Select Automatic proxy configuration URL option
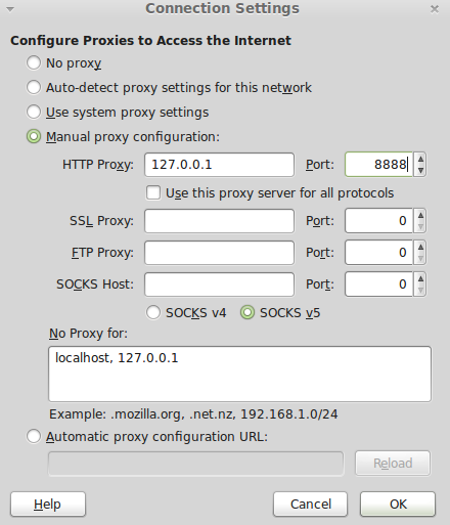 33,437
